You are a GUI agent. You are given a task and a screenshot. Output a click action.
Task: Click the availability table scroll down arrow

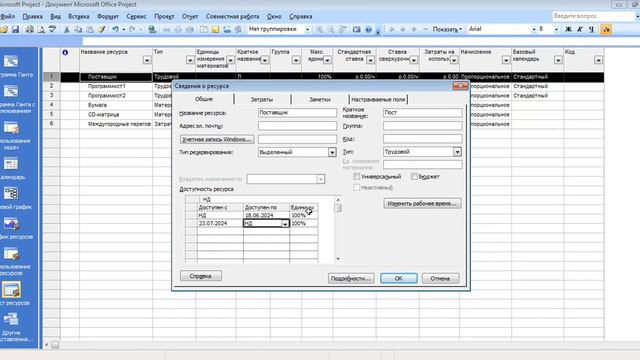338,259
